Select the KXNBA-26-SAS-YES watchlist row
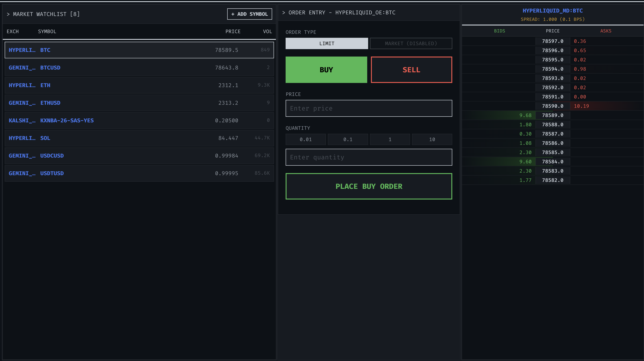 click(x=139, y=120)
